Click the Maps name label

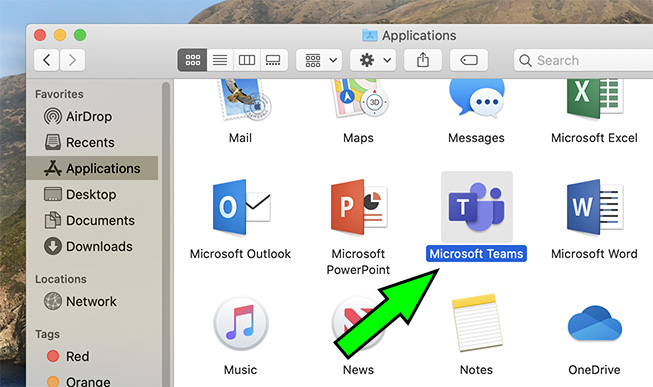(x=358, y=138)
